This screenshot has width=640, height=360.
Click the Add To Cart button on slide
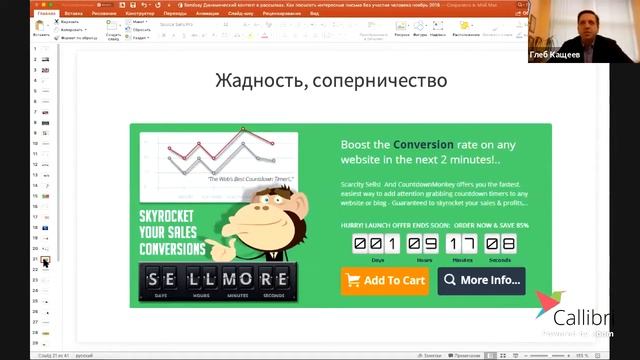[x=385, y=281]
